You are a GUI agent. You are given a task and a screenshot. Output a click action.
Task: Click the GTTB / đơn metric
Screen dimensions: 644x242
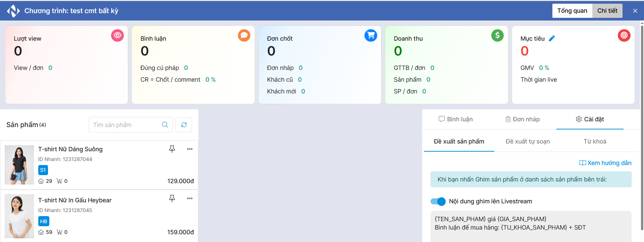(x=414, y=68)
